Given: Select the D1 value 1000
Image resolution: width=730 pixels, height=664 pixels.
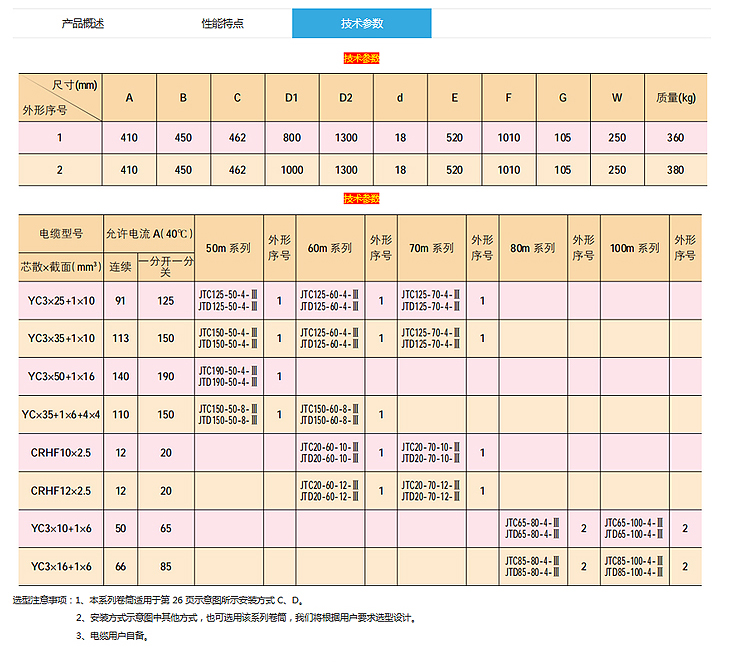Looking at the screenshot, I should (x=291, y=170).
